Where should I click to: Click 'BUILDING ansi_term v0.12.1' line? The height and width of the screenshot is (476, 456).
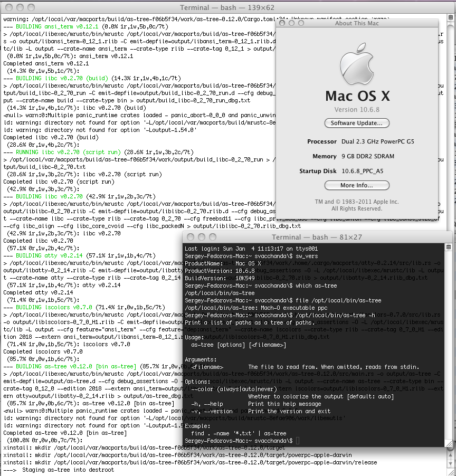pos(85,27)
